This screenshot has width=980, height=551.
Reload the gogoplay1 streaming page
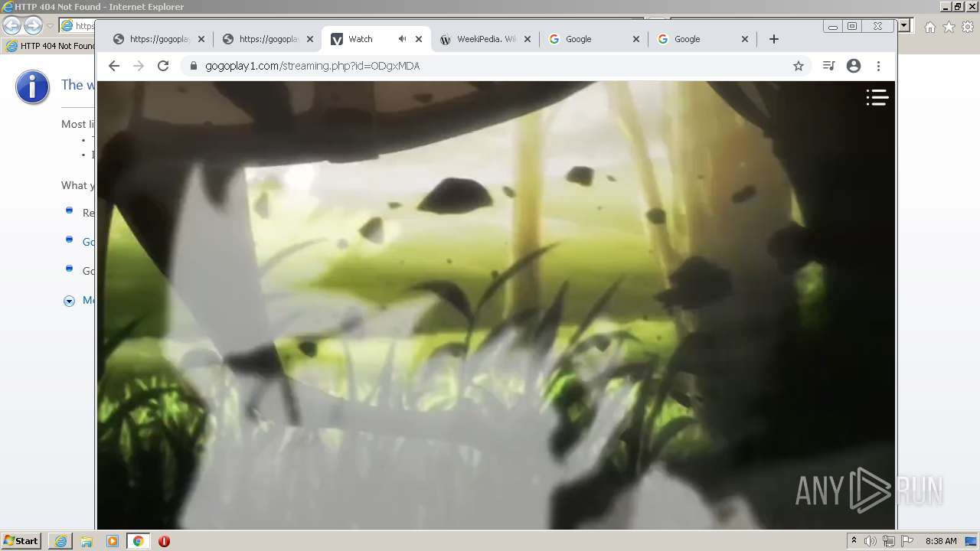(x=163, y=66)
